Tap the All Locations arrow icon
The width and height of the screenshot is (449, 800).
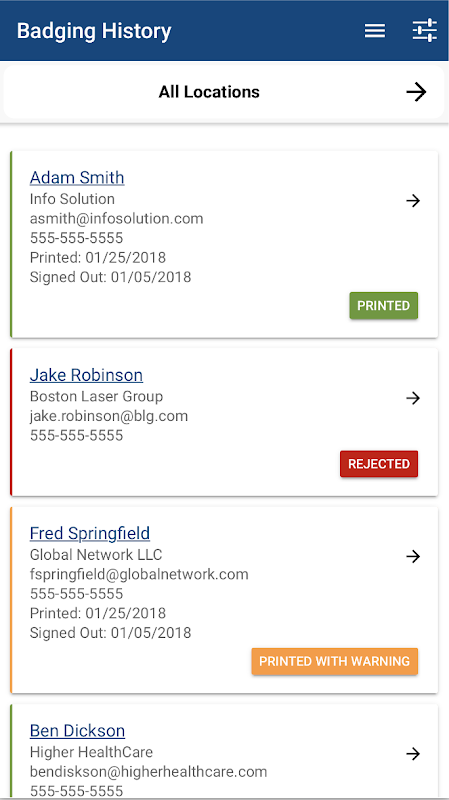pos(416,92)
